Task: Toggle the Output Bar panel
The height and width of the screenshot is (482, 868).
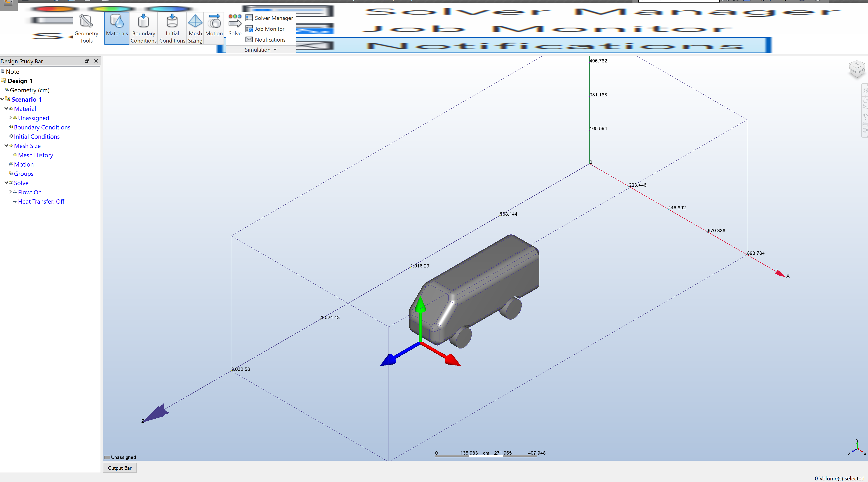Action: click(119, 468)
